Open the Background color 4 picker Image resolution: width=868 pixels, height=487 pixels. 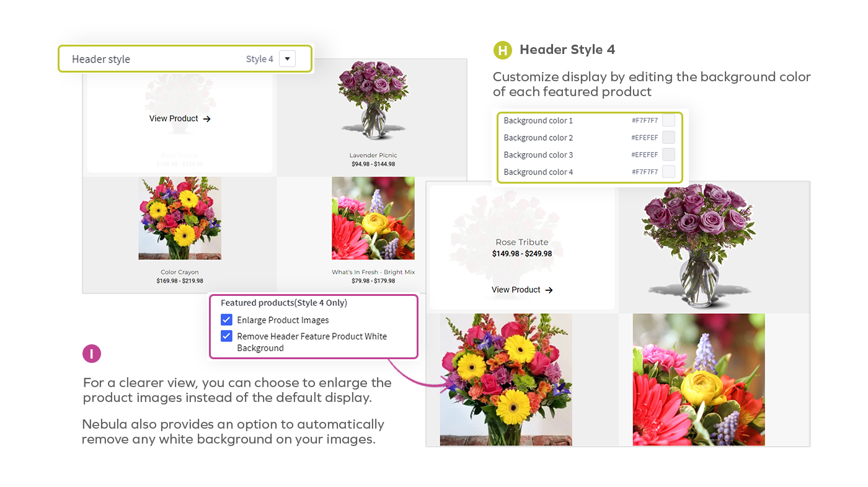pos(668,172)
